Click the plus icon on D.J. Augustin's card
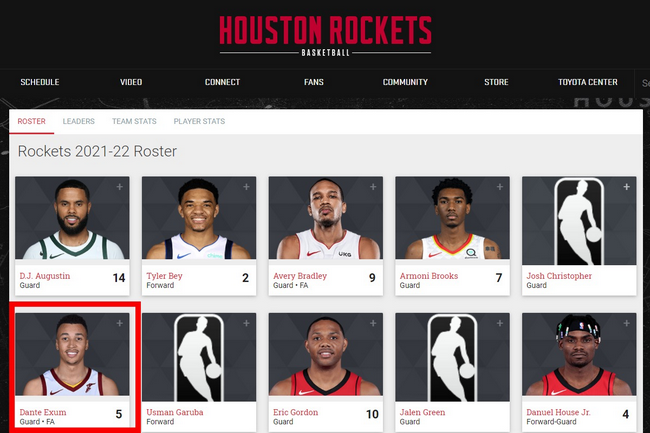Image resolution: width=650 pixels, height=433 pixels. click(119, 187)
